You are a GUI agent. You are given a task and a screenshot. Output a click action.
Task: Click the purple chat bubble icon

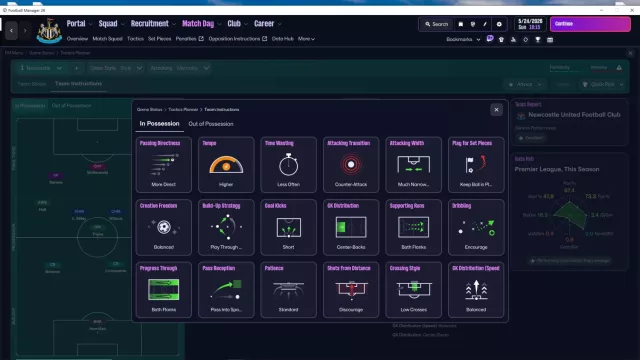[x=490, y=39]
